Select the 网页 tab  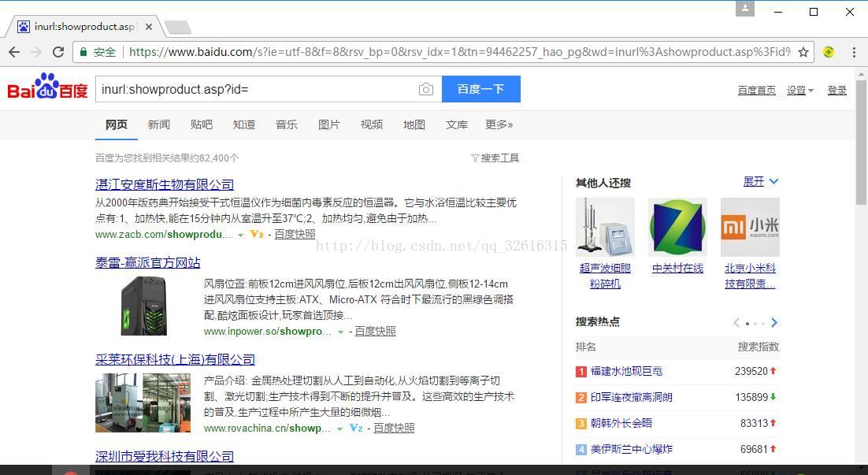click(117, 124)
